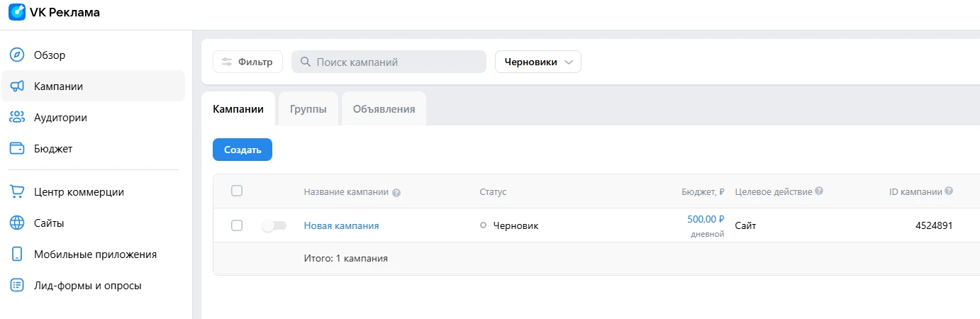Check the select-all checkbox in table header
The width and height of the screenshot is (980, 319).
237,191
